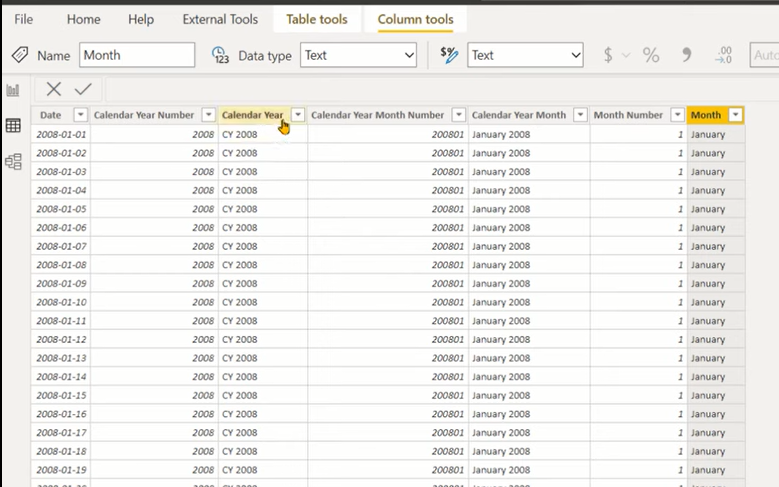Screen dimensions: 779x487
Task: Open Data view table icon in sidebar
Action: click(x=13, y=126)
